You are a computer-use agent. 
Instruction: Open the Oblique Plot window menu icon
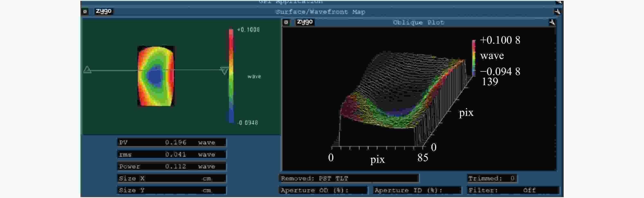286,22
